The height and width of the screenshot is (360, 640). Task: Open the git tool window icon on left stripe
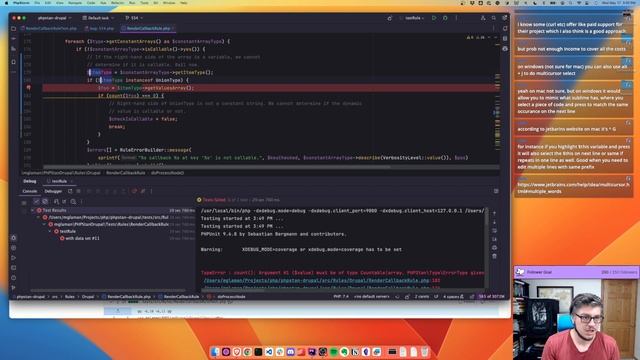[13, 288]
